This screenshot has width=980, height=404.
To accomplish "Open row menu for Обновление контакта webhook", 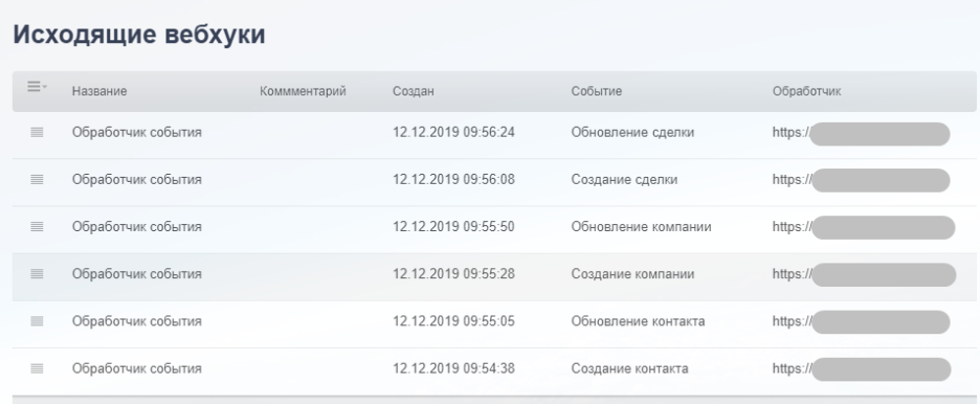I will (x=38, y=322).
